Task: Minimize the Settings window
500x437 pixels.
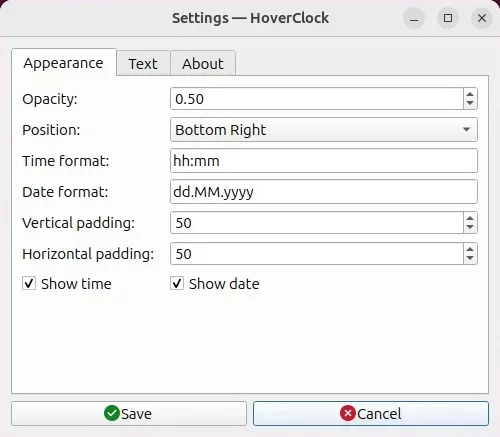Action: [414, 18]
